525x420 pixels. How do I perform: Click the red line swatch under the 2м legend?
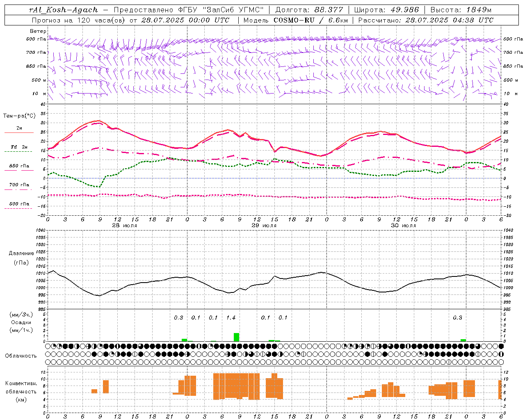pos(19,133)
